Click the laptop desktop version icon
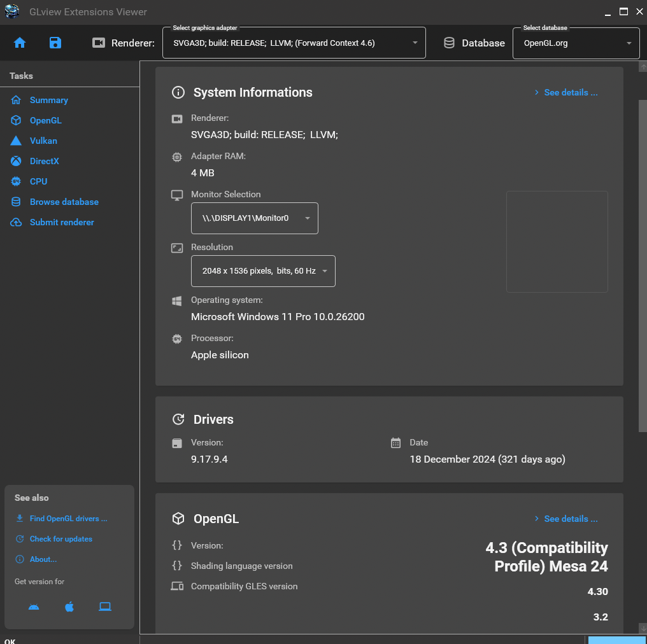 (x=105, y=606)
